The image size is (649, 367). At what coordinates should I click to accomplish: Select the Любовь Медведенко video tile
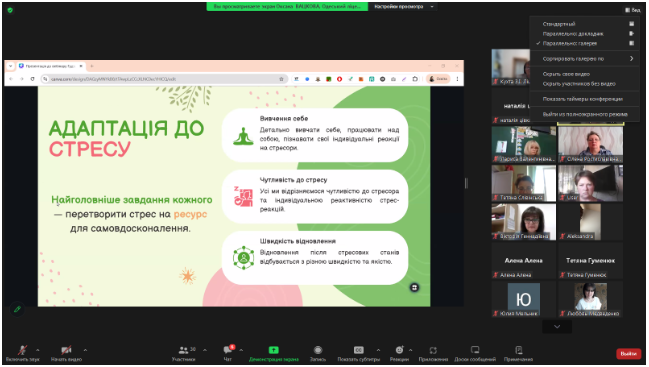[590, 300]
